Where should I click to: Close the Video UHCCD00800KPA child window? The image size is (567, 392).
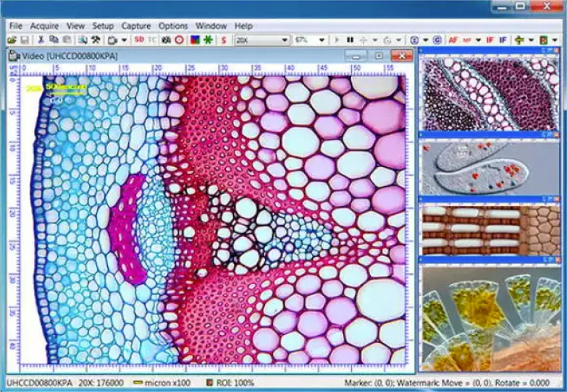[x=402, y=56]
